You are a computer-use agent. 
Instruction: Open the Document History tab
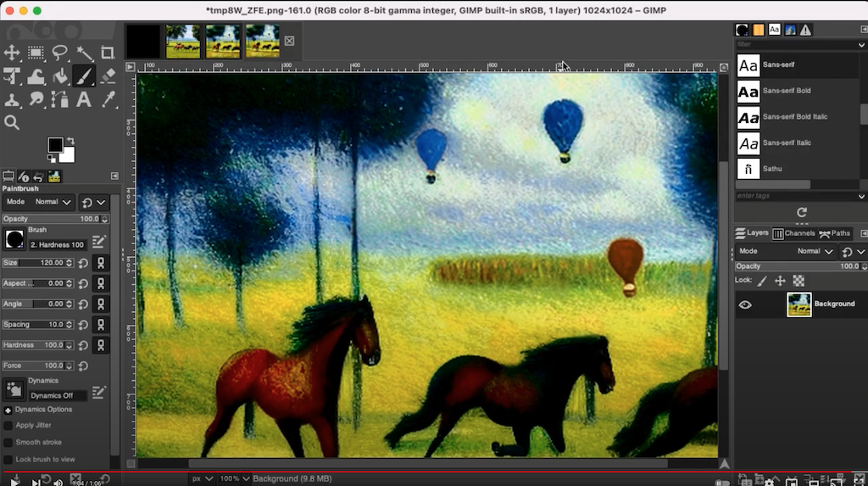click(x=790, y=30)
